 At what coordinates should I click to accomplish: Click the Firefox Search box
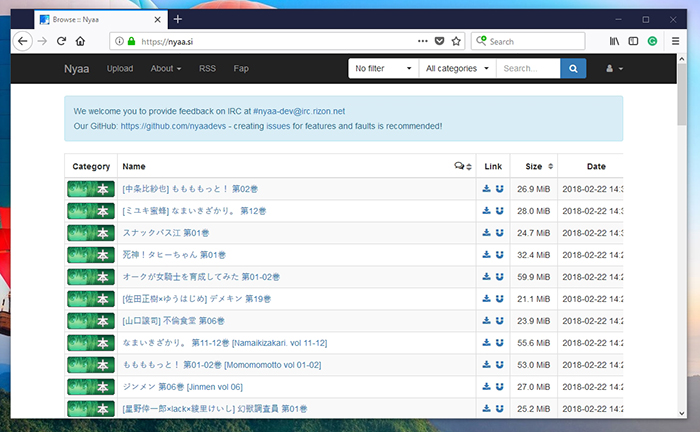coord(528,42)
